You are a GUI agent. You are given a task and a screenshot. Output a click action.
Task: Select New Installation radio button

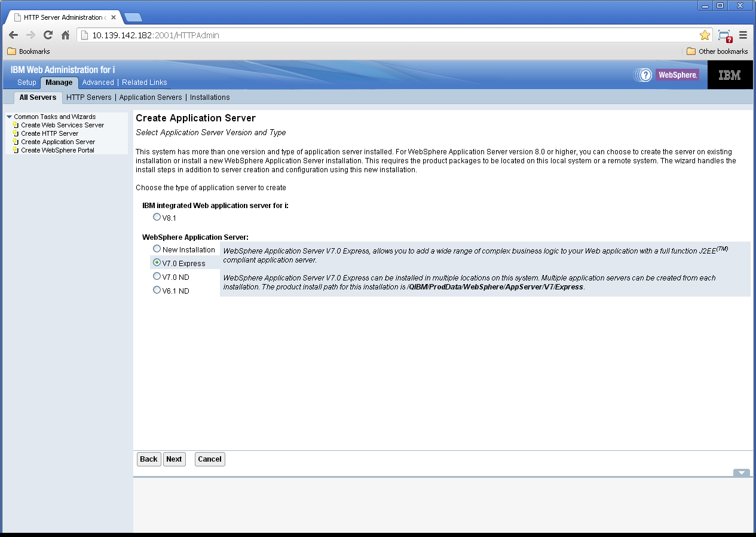157,249
